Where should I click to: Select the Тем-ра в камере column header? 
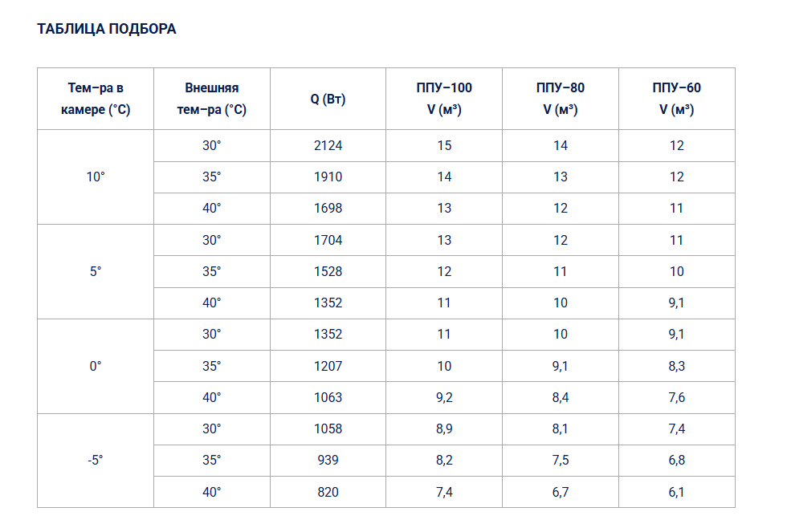click(x=96, y=99)
